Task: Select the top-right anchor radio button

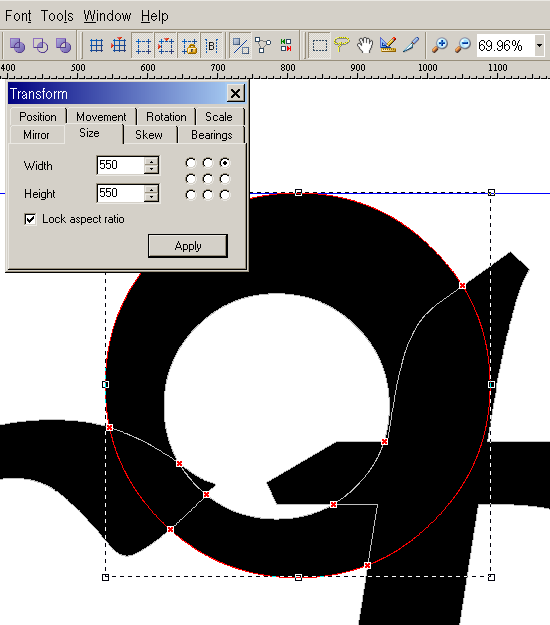Action: pos(225,163)
